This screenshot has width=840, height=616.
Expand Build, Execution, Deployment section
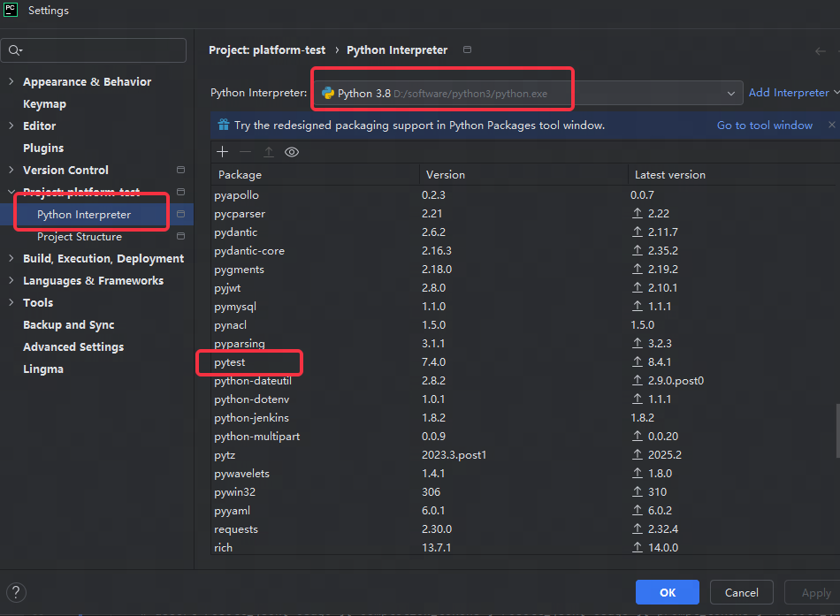(x=11, y=258)
